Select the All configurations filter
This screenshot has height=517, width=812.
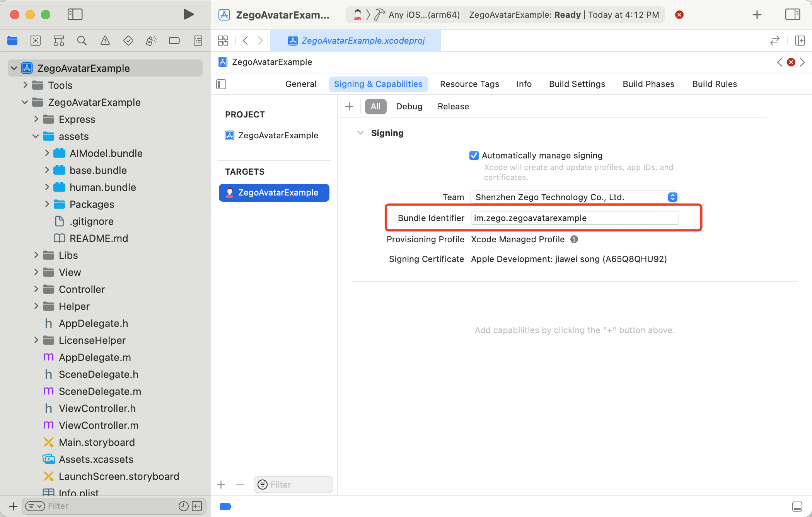click(x=375, y=107)
